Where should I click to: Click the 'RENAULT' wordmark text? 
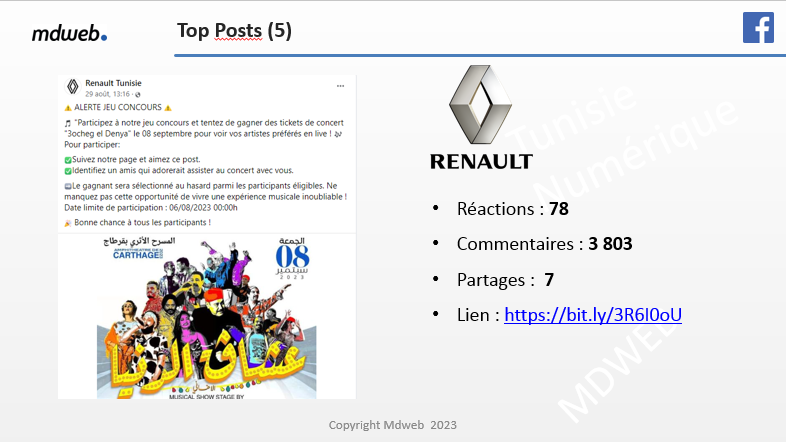pos(481,162)
